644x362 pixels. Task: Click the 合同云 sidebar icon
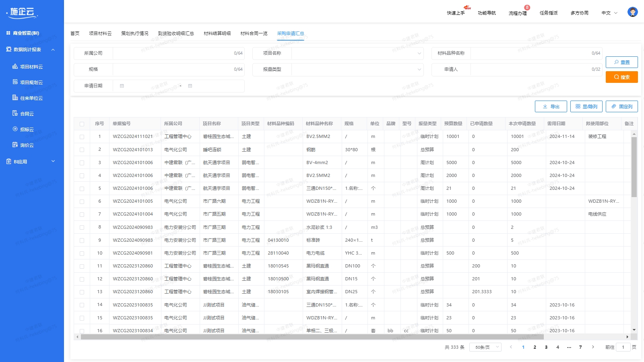click(15, 113)
